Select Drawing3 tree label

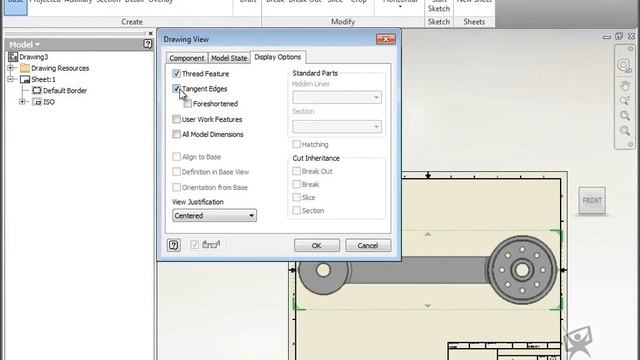34,57
